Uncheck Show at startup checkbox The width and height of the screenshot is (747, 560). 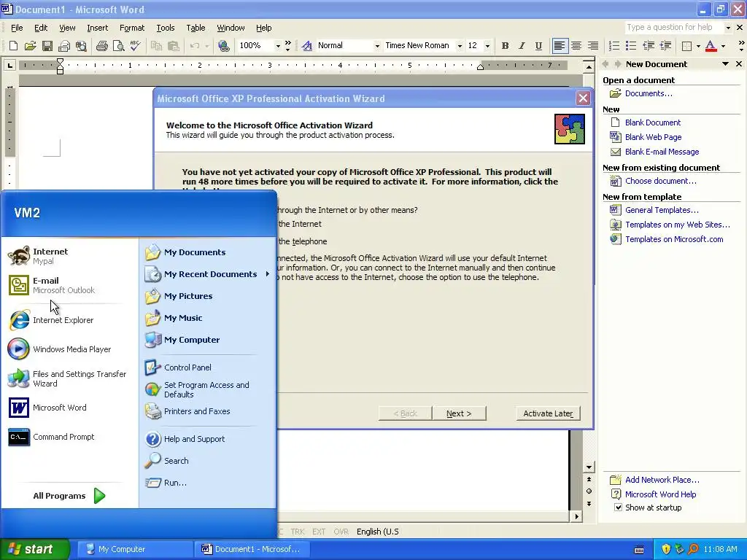618,507
